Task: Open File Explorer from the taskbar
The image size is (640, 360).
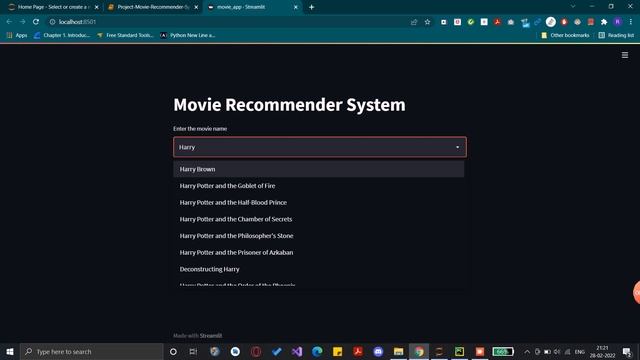Action: click(398, 351)
